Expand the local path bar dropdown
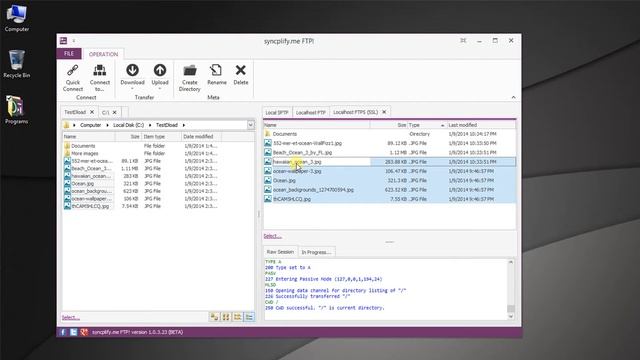This screenshot has width=640, height=360. click(x=251, y=125)
